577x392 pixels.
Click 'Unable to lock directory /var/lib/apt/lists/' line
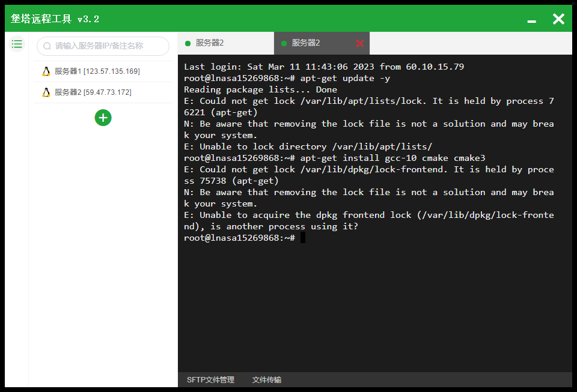click(308, 146)
